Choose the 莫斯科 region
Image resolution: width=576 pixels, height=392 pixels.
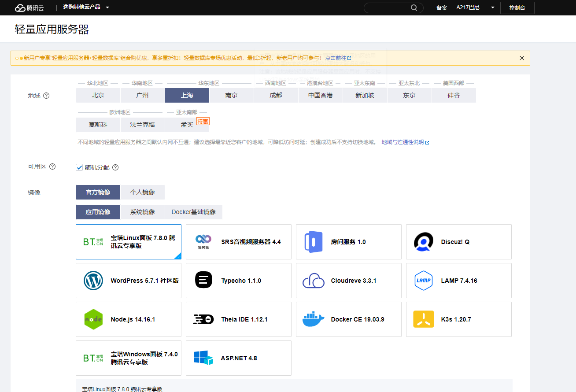(98, 125)
